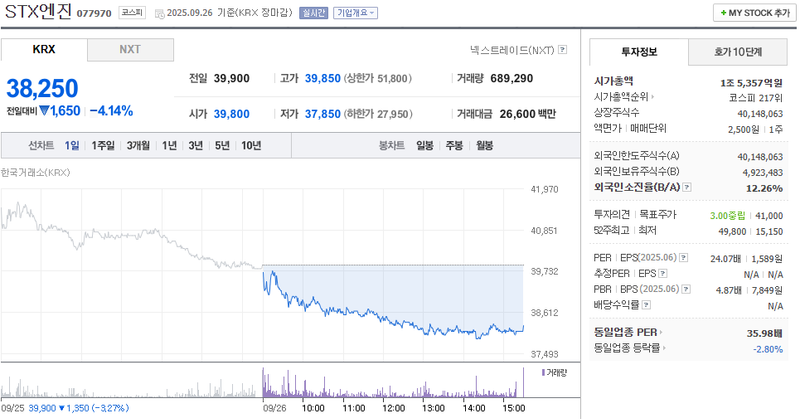Viewport: 800px width, 419px height.
Task: Open the 기업개요 dropdown
Action: click(356, 13)
